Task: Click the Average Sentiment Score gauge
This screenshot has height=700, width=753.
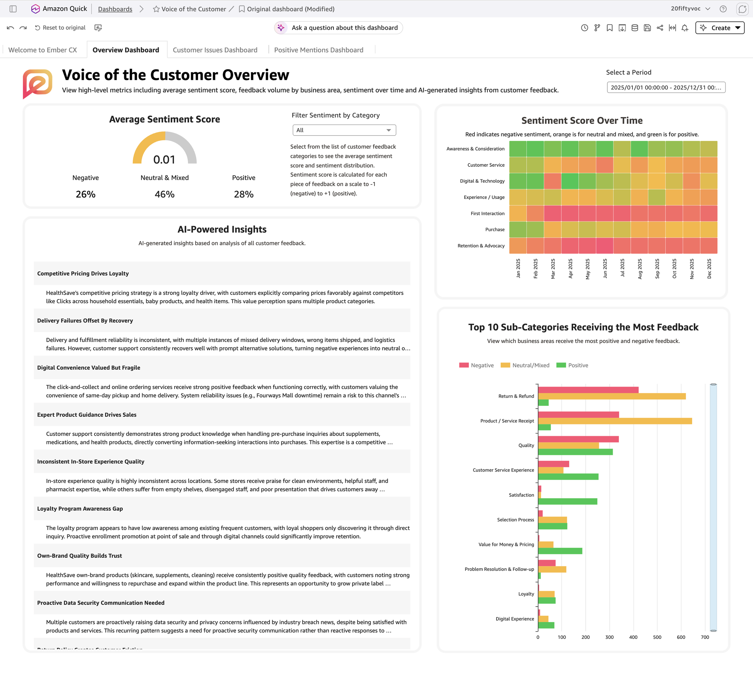Action: [165, 148]
